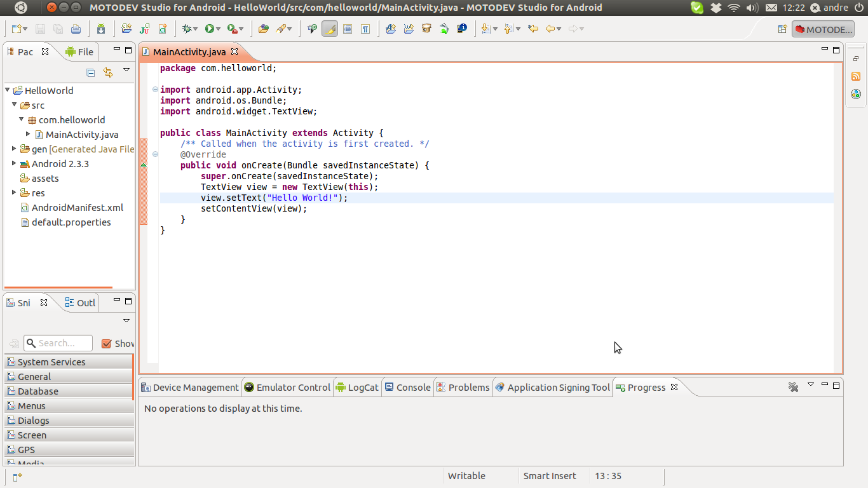Viewport: 868px width, 488px height.
Task: Open the Device Management tab
Action: [x=190, y=388]
